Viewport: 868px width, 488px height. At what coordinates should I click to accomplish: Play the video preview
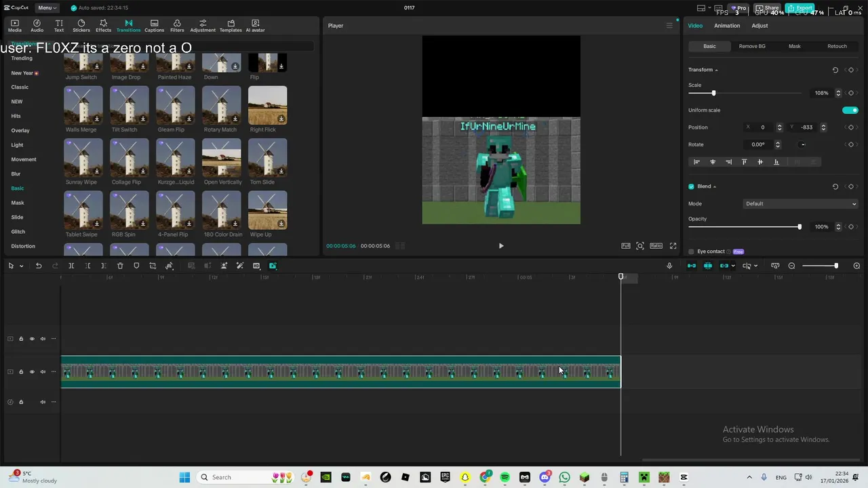click(501, 246)
